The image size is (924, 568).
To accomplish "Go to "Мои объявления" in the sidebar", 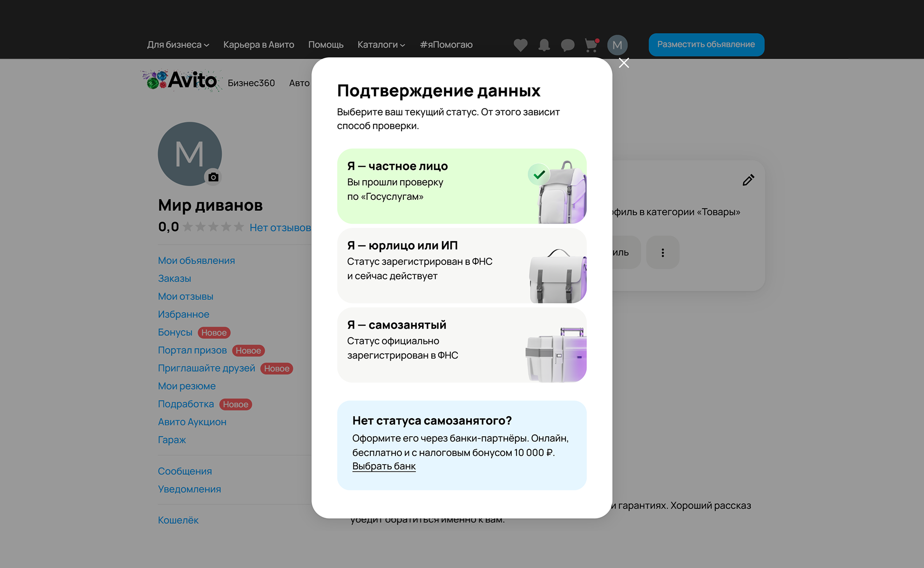I will click(196, 260).
